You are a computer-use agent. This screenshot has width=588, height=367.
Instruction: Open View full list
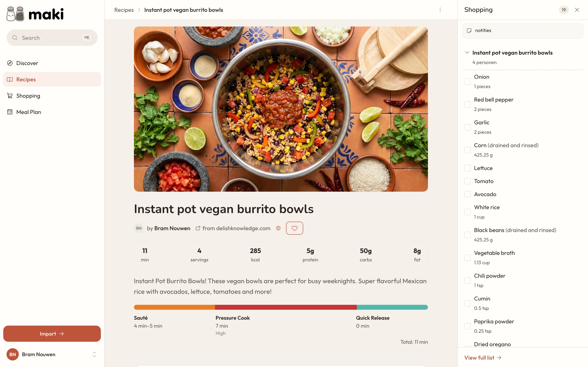[483, 357]
